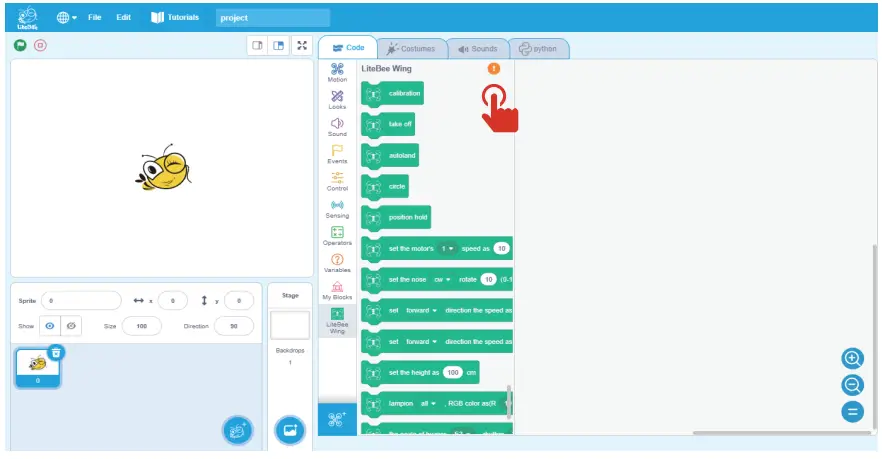Click the position hold block
This screenshot has height=459, width=882.
396,217
